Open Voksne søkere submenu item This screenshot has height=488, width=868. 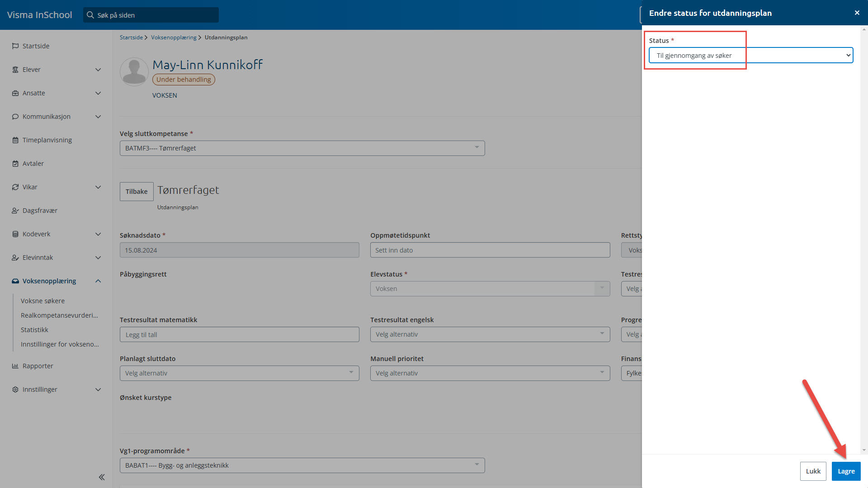coord(42,301)
